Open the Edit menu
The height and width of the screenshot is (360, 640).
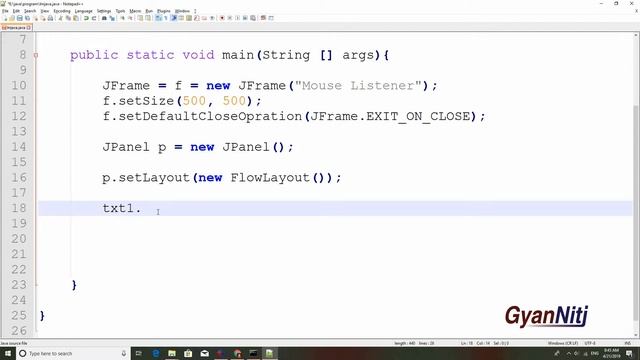tap(16, 11)
